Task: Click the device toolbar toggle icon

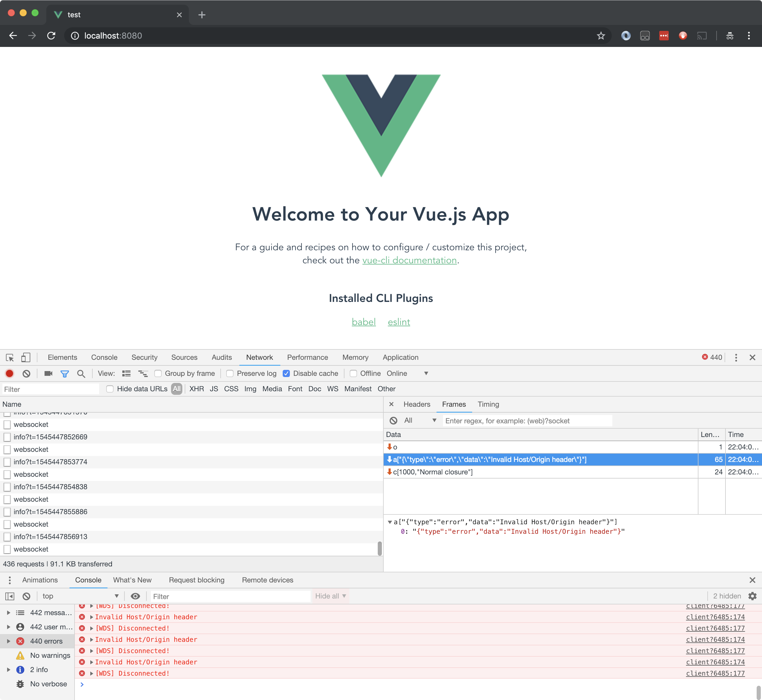Action: coord(25,357)
